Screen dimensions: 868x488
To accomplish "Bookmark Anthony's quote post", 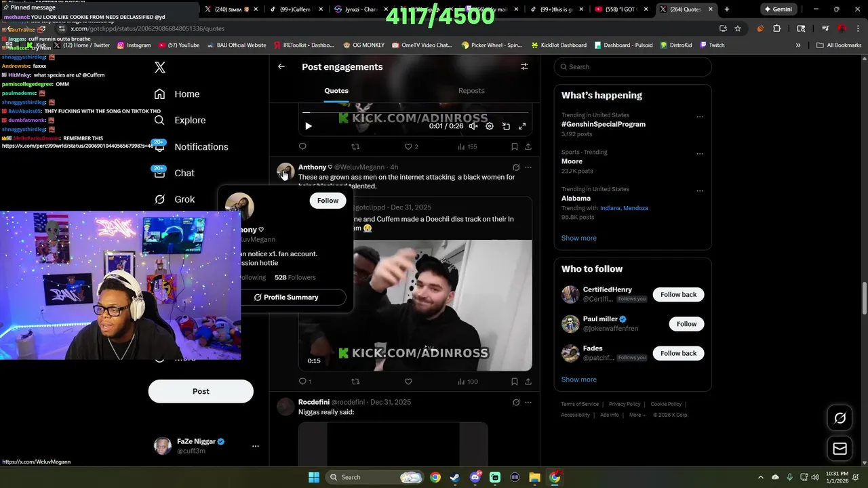I will click(x=515, y=382).
